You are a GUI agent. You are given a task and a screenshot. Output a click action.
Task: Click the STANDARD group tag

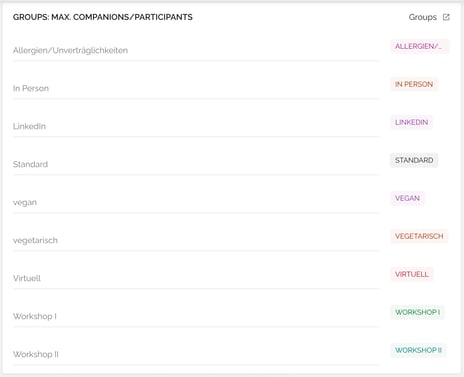414,160
